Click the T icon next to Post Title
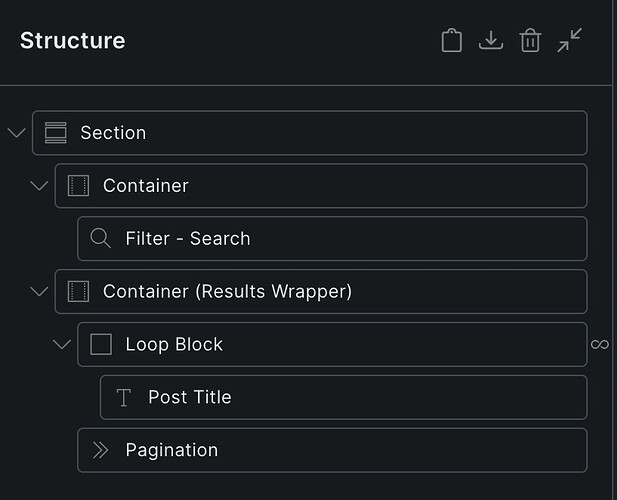This screenshot has height=500, width=617. click(124, 397)
